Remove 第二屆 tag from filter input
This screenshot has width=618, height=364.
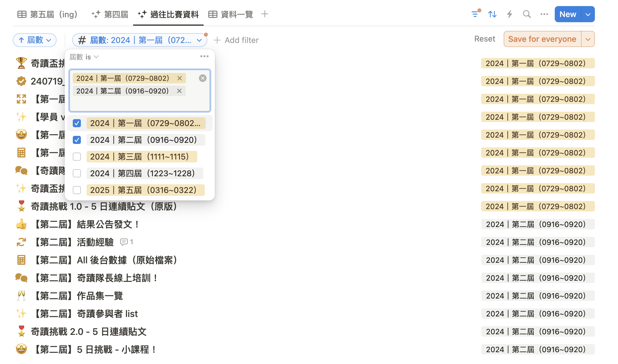tap(179, 91)
